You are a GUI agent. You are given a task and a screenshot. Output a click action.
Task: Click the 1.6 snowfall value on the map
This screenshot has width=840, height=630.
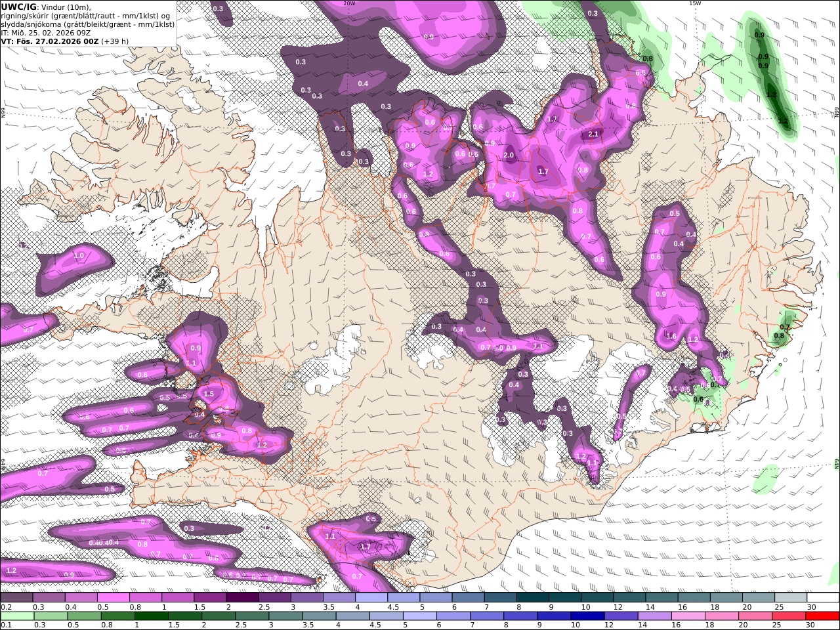pyautogui.click(x=671, y=336)
